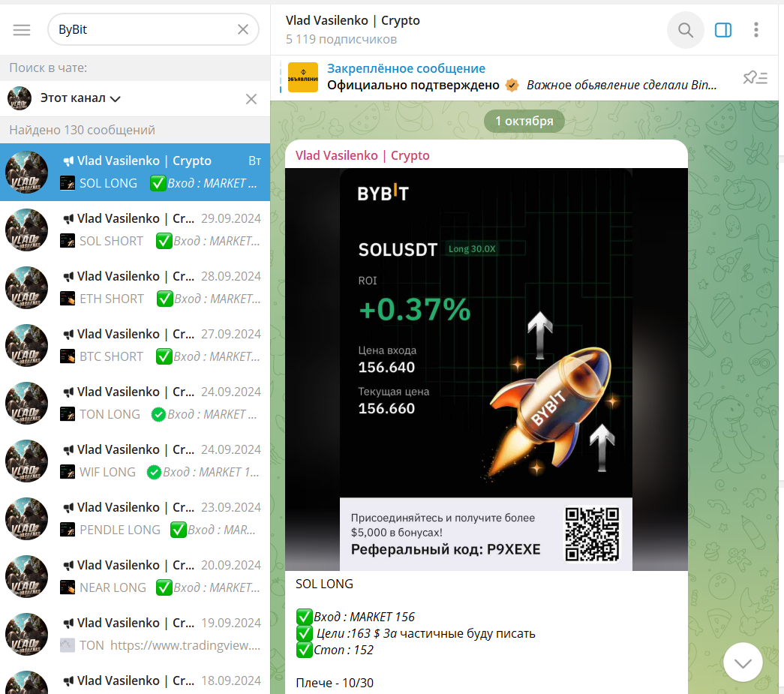The height and width of the screenshot is (694, 784).
Task: Click the ByBit search input field
Action: (x=153, y=29)
